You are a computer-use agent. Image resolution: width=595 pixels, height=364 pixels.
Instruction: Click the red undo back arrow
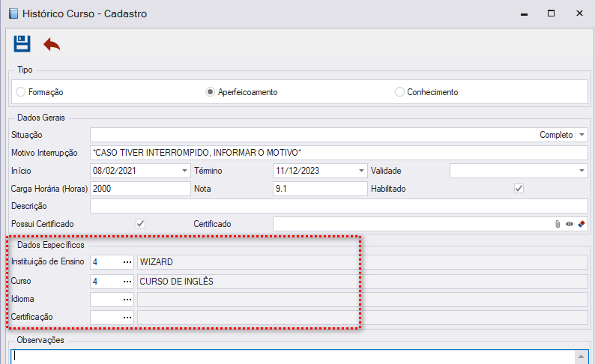tap(52, 44)
